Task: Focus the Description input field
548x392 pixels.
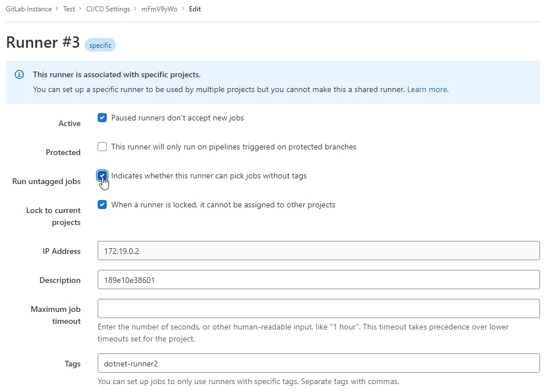Action: 318,280
